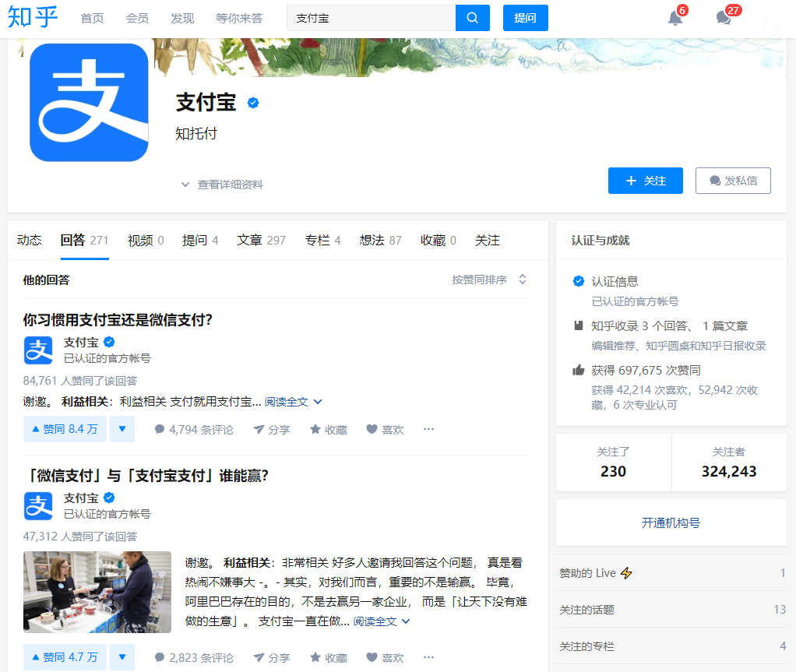The height and width of the screenshot is (672, 796).
Task: Follow 支付宝 with the 关注 button
Action: click(645, 181)
